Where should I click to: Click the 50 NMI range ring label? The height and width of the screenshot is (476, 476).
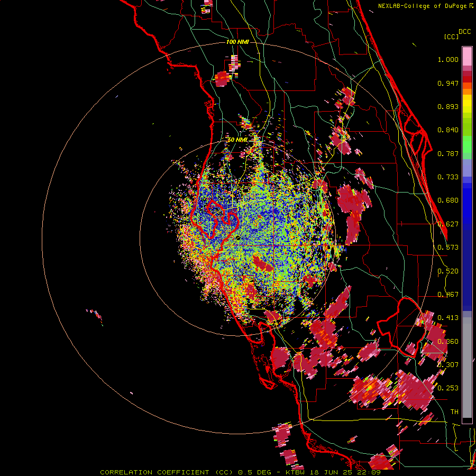237,140
